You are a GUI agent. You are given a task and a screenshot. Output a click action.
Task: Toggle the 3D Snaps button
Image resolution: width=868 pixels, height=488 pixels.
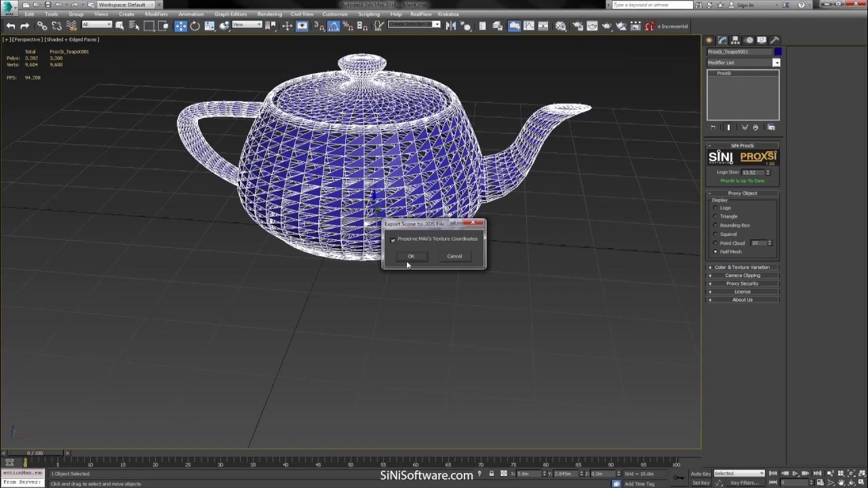pyautogui.click(x=319, y=26)
